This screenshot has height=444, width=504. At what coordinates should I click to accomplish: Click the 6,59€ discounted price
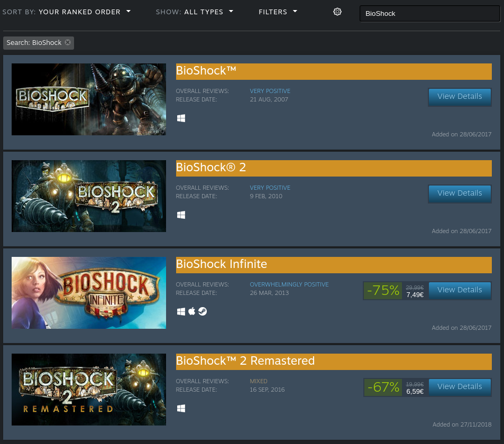(x=415, y=391)
